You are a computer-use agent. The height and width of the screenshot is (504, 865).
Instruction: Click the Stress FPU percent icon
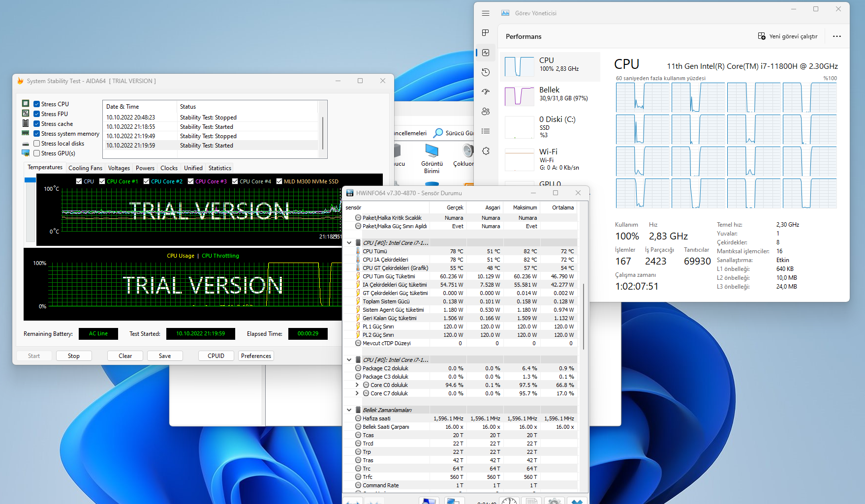pos(26,114)
